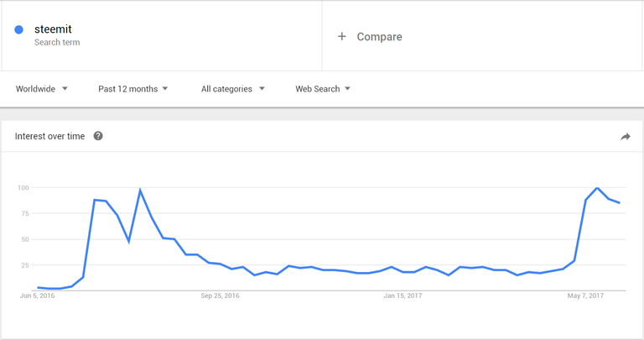Click the blue steemit color dot

[19, 29]
